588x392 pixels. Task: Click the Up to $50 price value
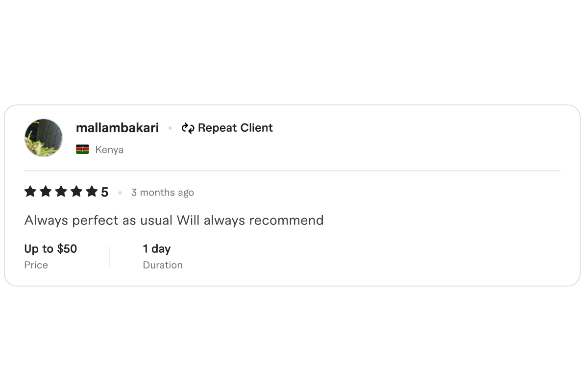click(50, 249)
